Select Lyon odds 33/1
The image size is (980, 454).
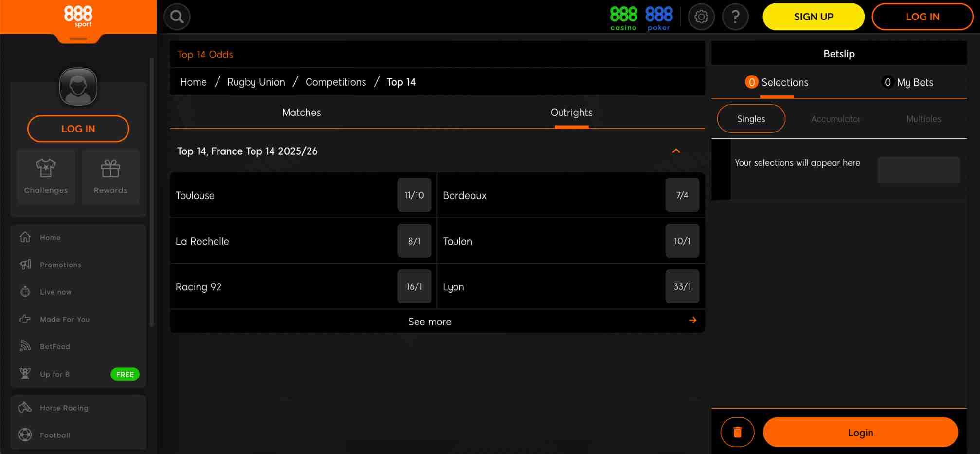[682, 286]
